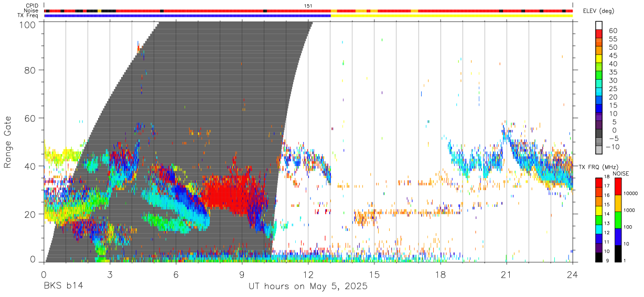644x297 pixels.
Task: Click the x-axis tick label '3'
Action: [110, 274]
